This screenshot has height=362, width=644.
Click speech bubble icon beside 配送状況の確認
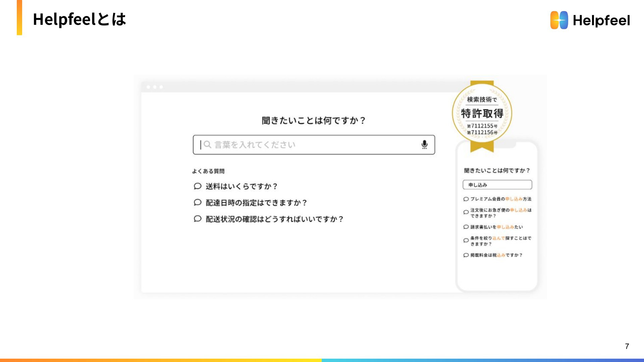pos(198,219)
